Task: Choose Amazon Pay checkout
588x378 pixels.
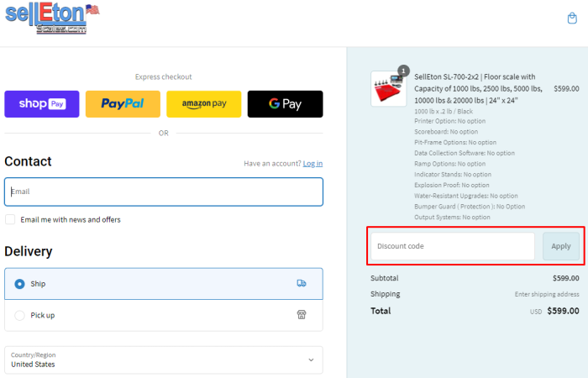Action: click(204, 104)
